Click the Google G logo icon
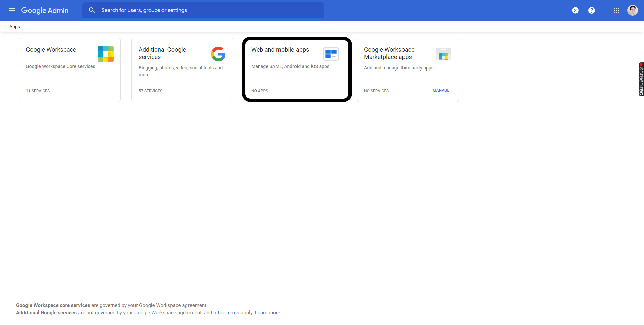The width and height of the screenshot is (644, 325). pyautogui.click(x=218, y=54)
